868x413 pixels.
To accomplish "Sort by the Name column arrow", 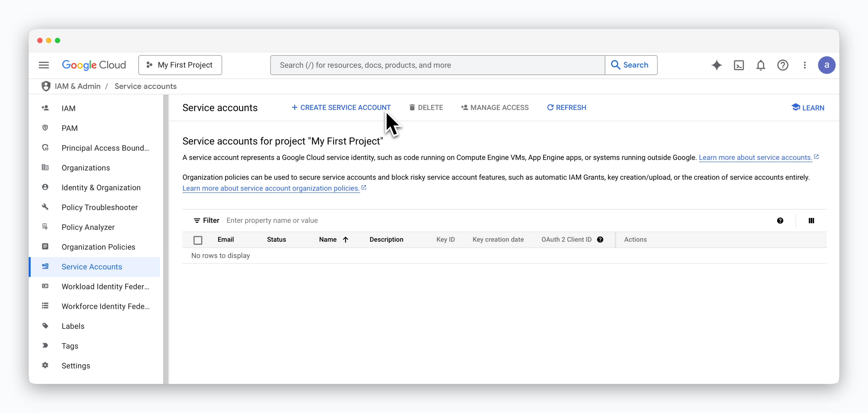I will (x=345, y=240).
